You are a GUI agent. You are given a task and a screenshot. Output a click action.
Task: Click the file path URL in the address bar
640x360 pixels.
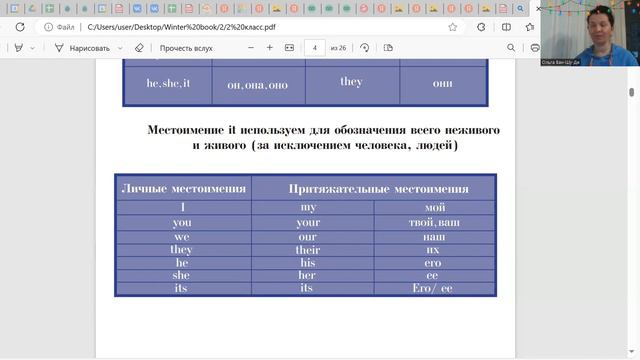pos(182,27)
